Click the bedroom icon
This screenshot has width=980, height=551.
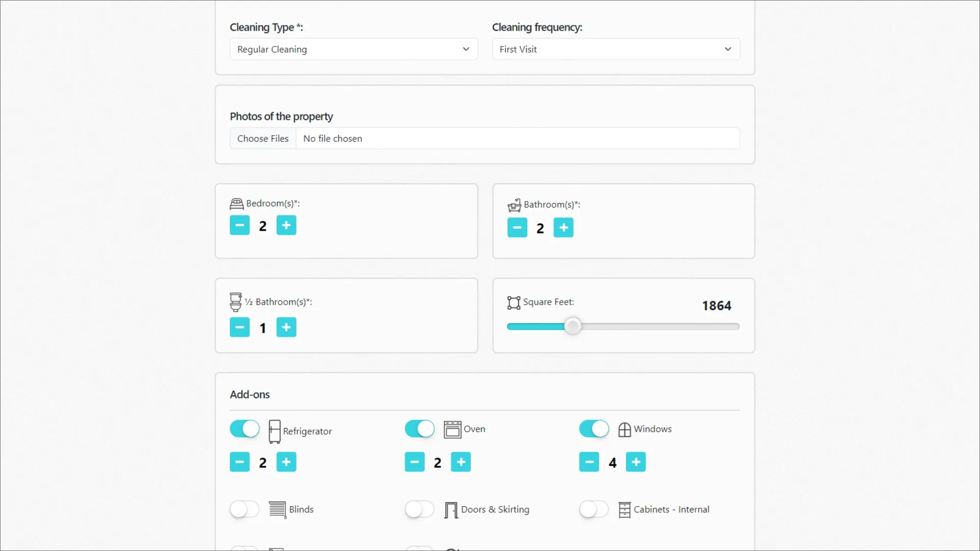tap(236, 203)
